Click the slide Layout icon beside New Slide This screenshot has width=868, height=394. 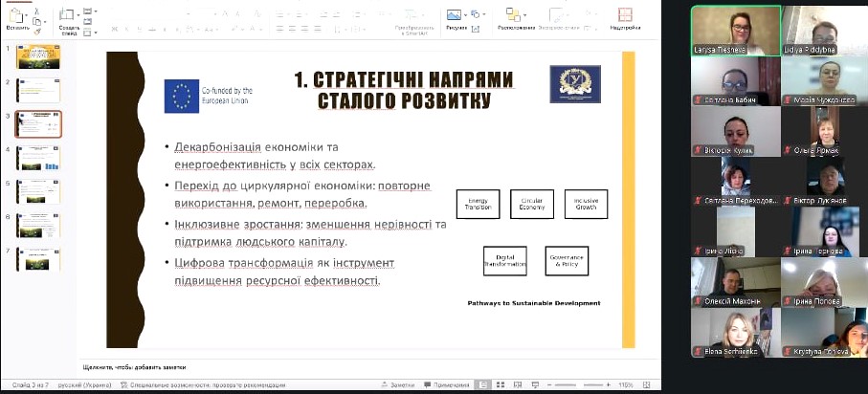87,11
